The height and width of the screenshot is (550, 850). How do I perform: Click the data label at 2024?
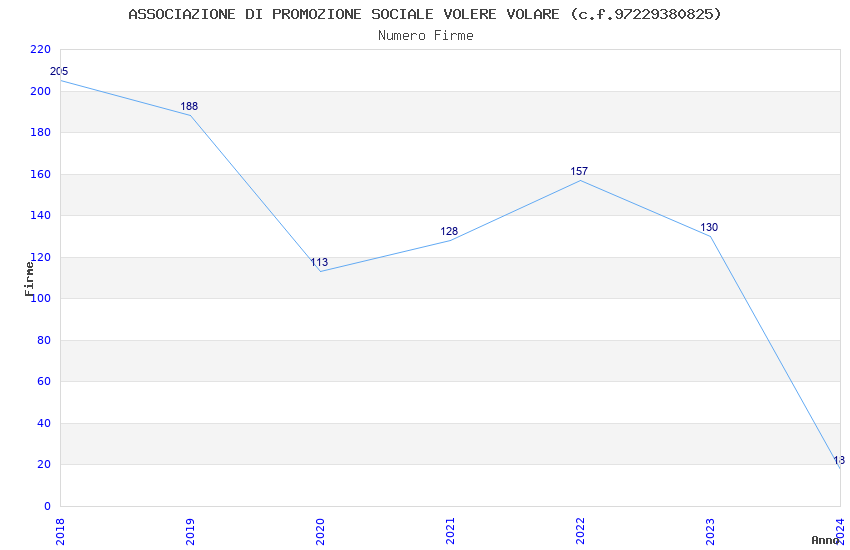pyautogui.click(x=839, y=460)
